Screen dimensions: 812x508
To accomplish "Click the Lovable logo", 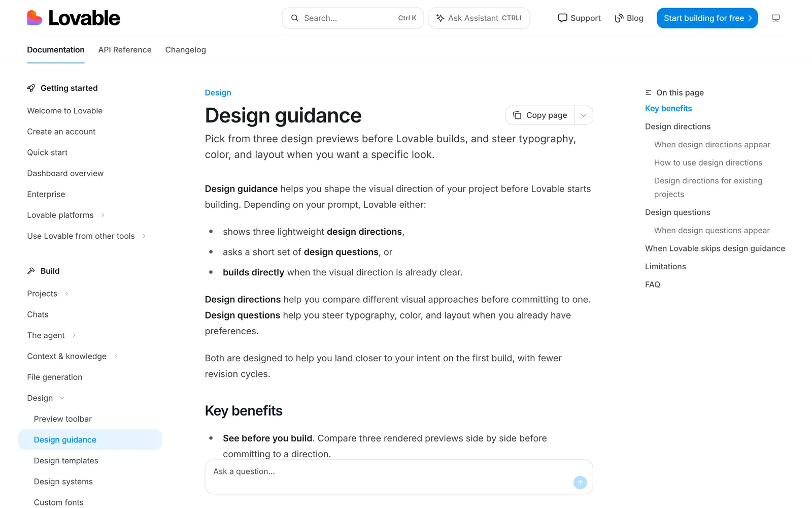I will point(74,18).
